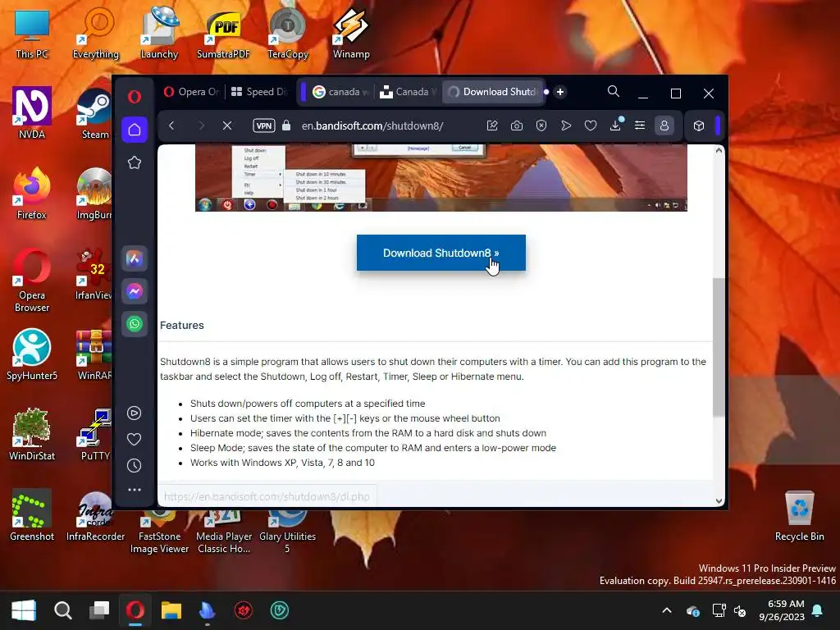Click the Shutdown8 screenshot image
Screen dimensions: 840x630
coord(441,178)
